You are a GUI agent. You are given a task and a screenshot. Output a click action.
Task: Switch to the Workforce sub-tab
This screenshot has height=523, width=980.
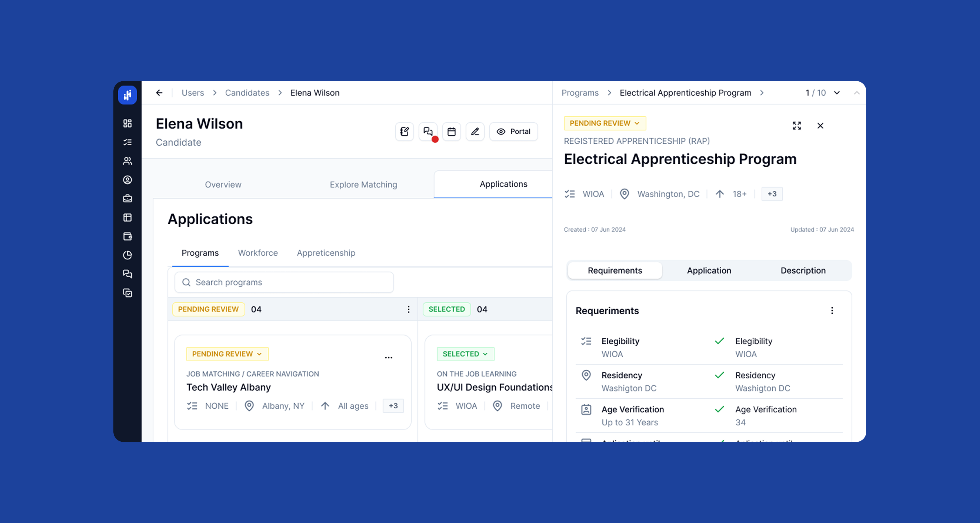pos(258,253)
